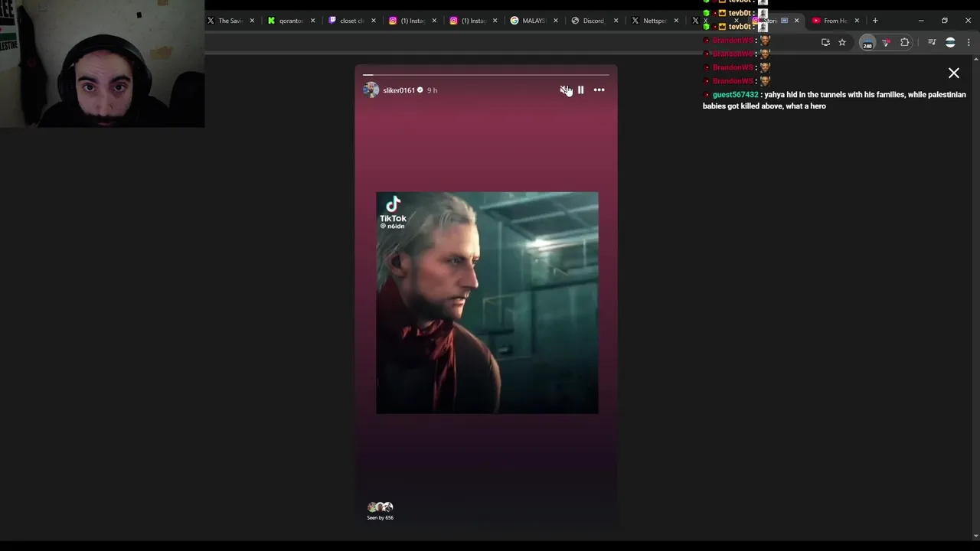The width and height of the screenshot is (980, 551).
Task: Open the sliker0161 username link
Action: [x=398, y=90]
